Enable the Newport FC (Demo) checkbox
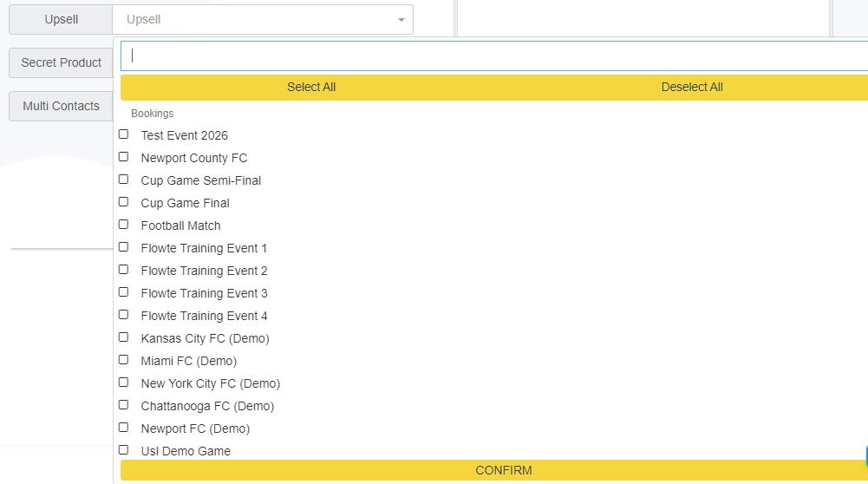This screenshot has height=484, width=868. click(123, 428)
